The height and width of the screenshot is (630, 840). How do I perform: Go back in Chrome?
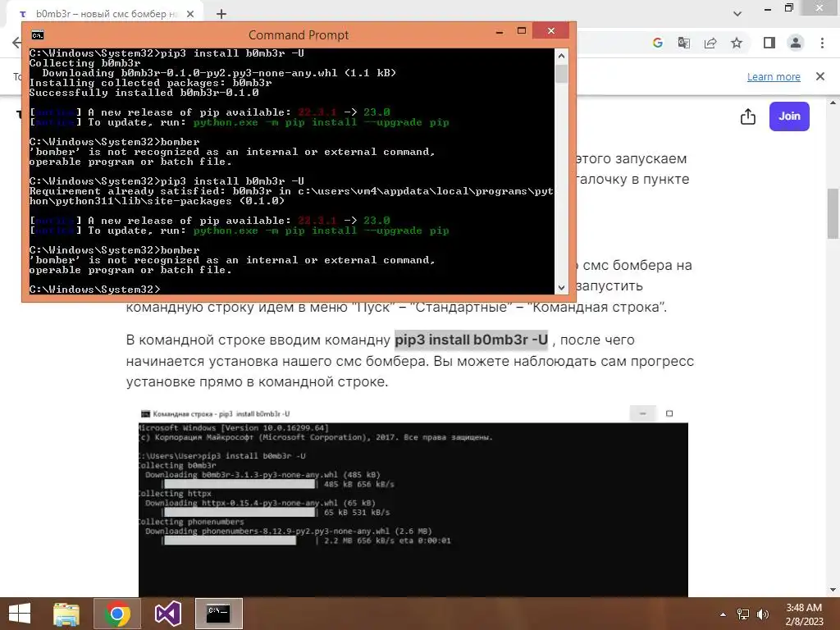(16, 43)
